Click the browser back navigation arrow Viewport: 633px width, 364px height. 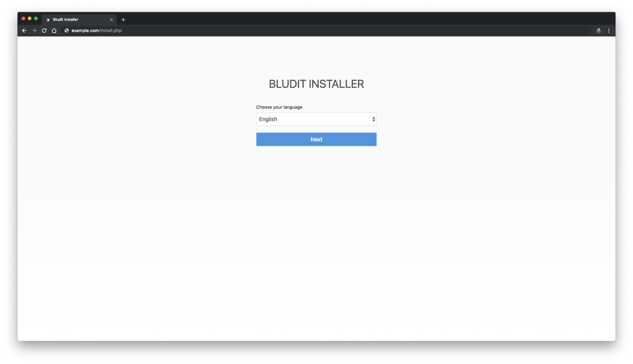click(x=24, y=31)
